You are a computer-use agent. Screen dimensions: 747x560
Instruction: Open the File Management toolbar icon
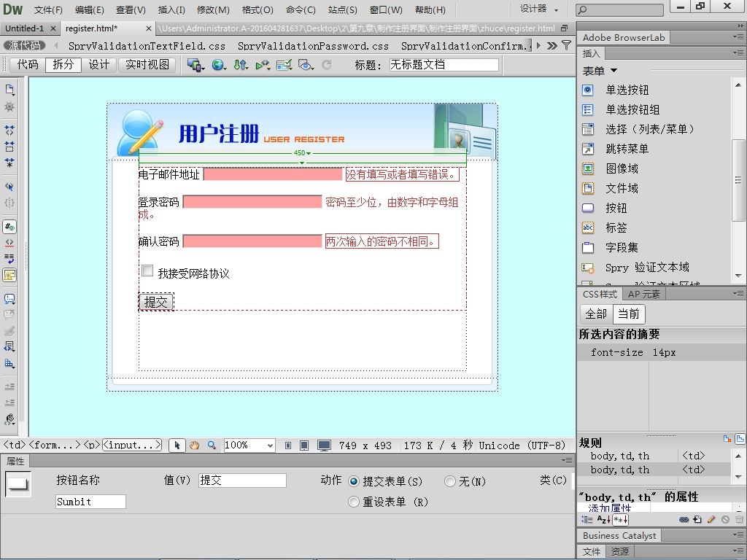[x=241, y=64]
